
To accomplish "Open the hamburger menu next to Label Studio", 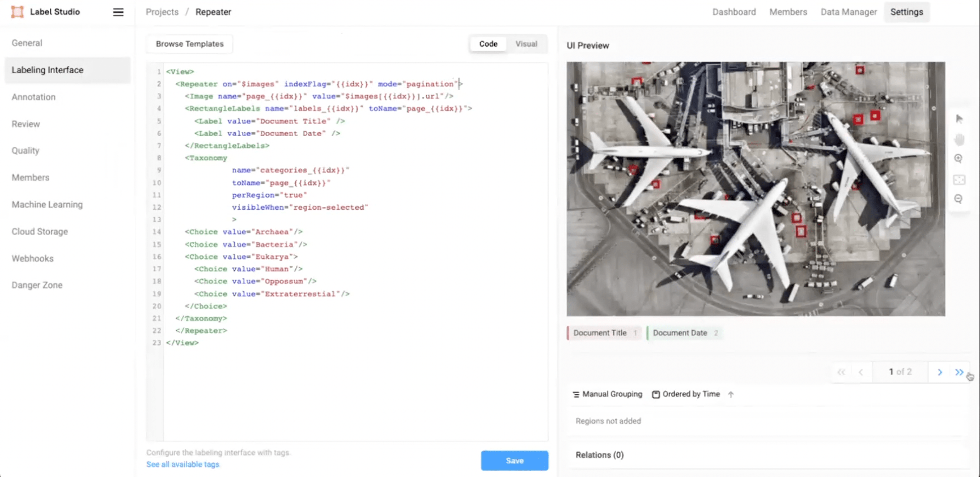I will point(118,12).
